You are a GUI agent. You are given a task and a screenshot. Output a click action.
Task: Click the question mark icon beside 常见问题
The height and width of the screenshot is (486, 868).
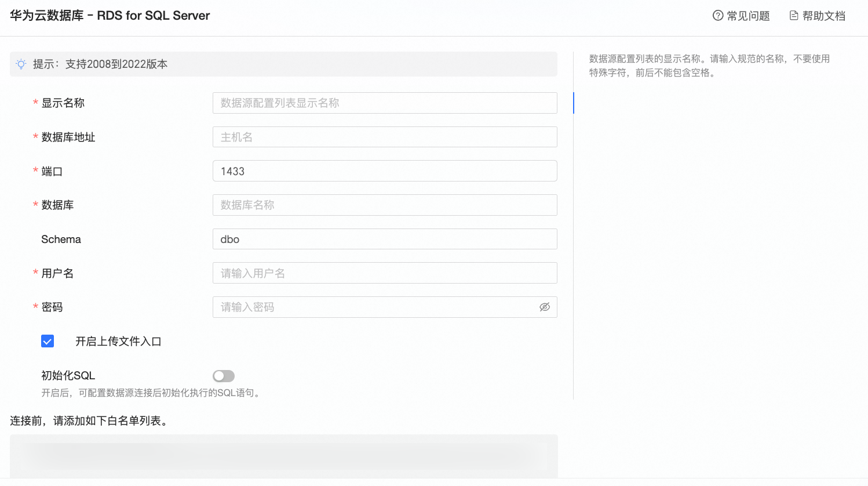[718, 16]
